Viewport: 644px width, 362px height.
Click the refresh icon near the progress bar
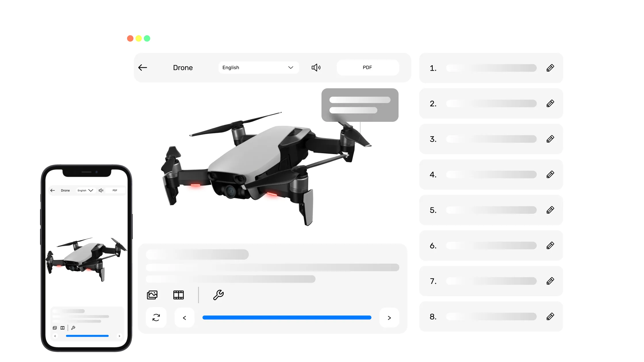coord(156,317)
